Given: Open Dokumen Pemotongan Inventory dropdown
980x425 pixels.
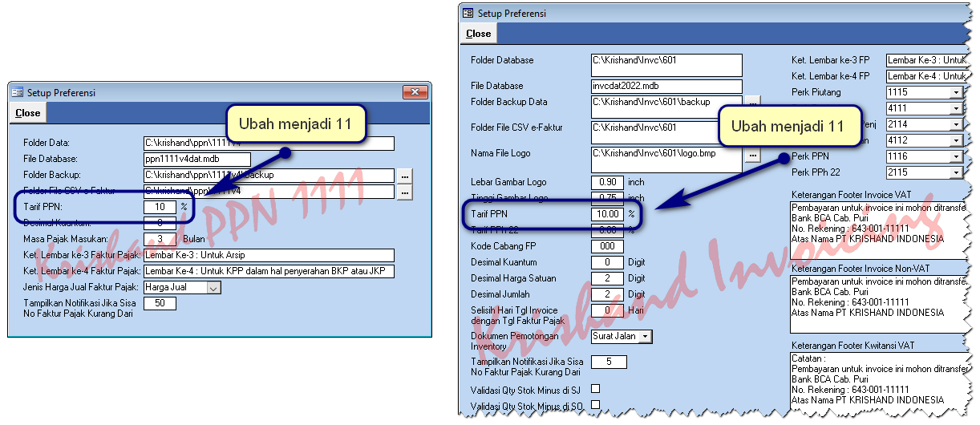Looking at the screenshot, I should tap(646, 337).
